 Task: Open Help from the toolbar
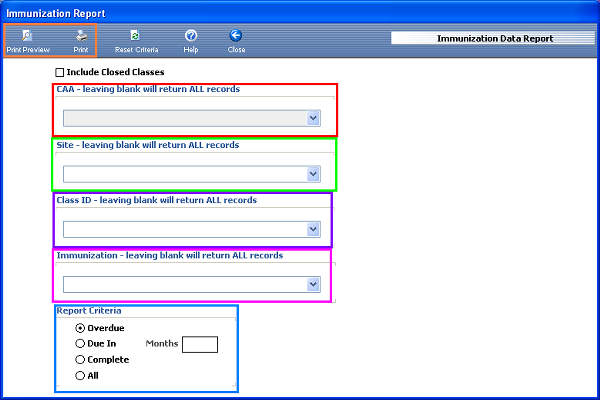tap(190, 40)
